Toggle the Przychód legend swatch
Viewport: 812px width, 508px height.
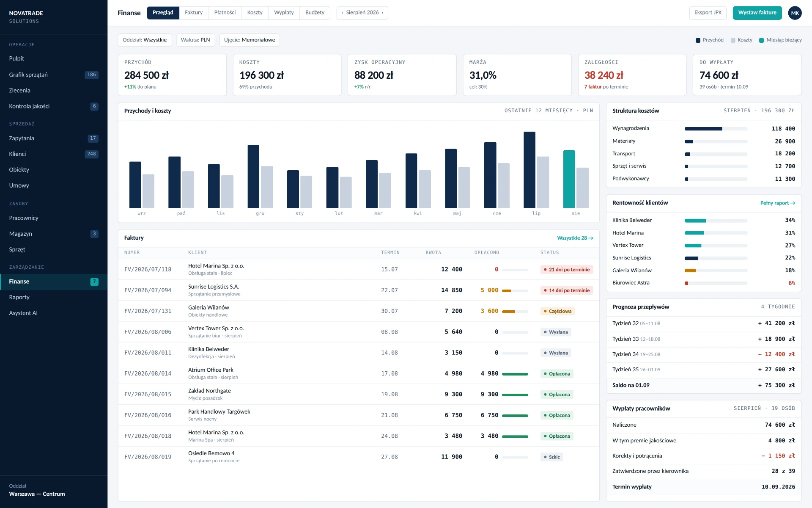pyautogui.click(x=698, y=40)
